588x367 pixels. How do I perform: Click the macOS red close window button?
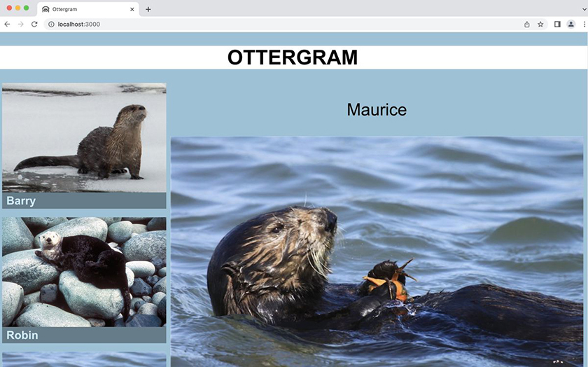pyautogui.click(x=9, y=8)
